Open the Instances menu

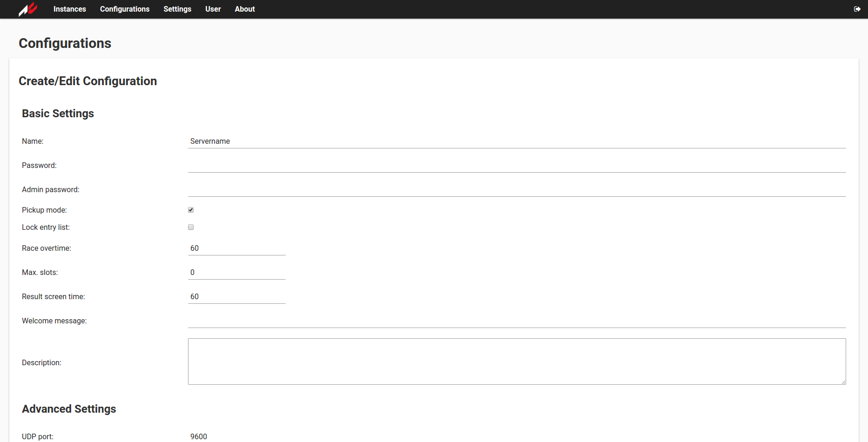click(x=70, y=9)
